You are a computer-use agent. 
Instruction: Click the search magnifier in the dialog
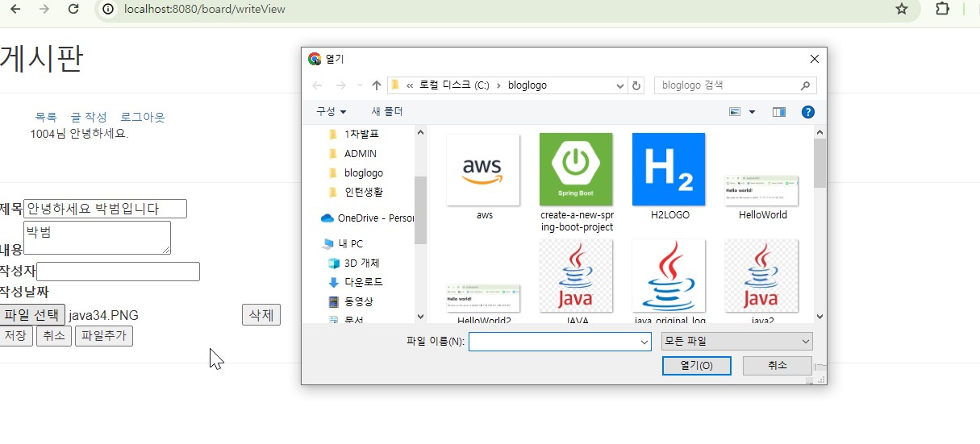point(805,85)
